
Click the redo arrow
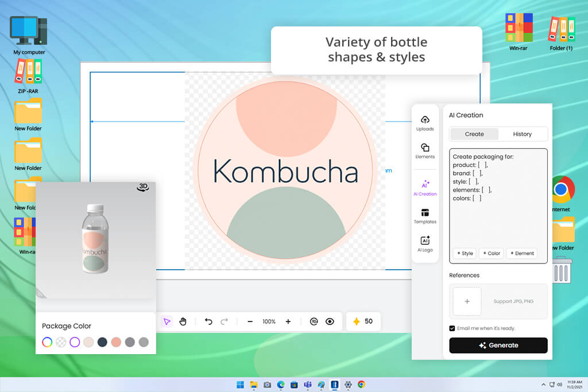(x=225, y=321)
